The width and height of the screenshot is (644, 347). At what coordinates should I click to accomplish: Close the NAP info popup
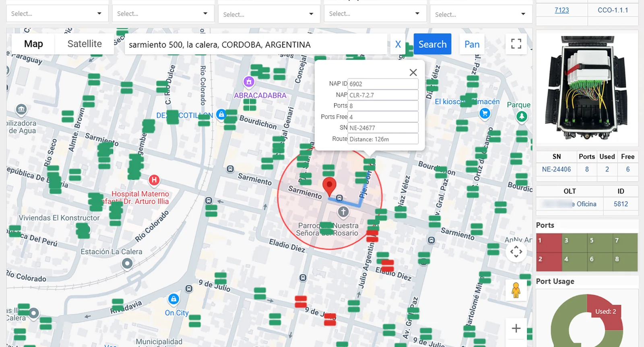(x=413, y=72)
